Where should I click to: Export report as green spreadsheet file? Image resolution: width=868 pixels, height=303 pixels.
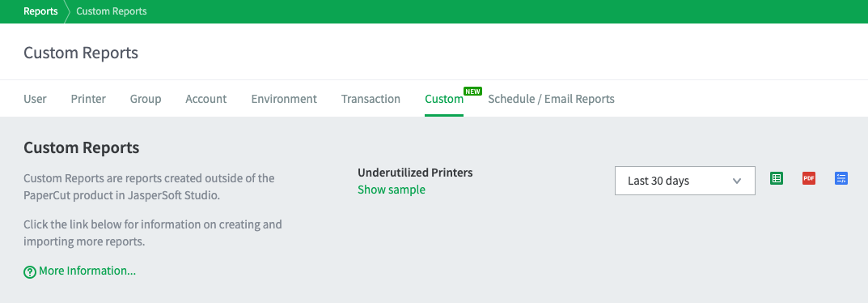tap(777, 178)
